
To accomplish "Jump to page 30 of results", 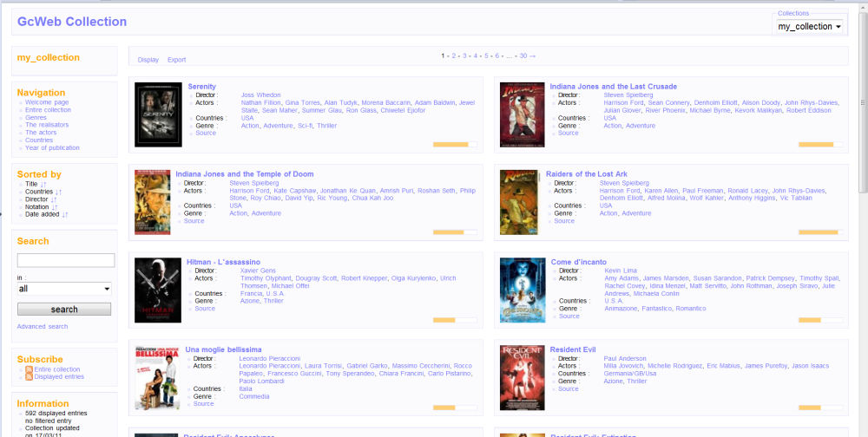I will point(523,55).
